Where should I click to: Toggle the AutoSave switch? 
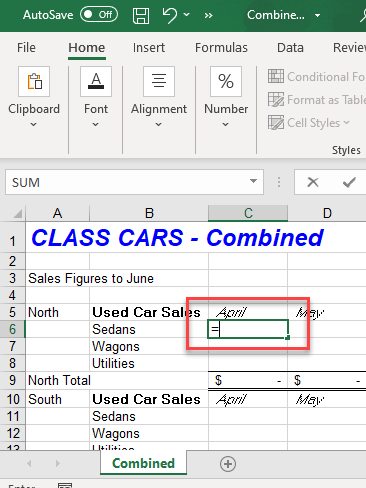pos(99,15)
